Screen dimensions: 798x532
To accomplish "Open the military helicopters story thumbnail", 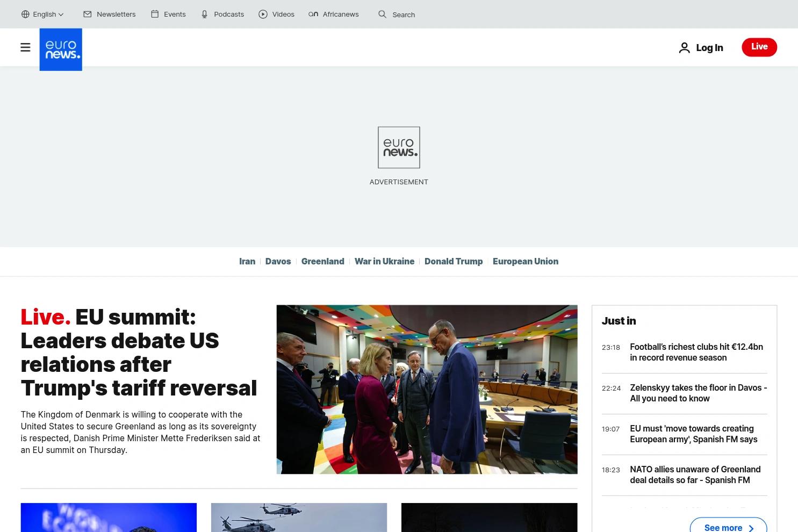I will tap(299, 517).
